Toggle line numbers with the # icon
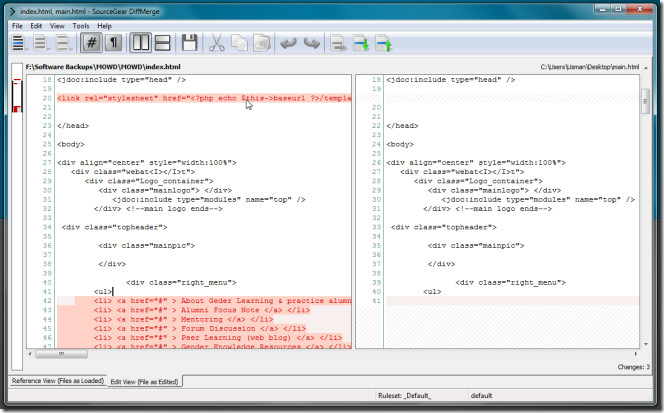The image size is (664, 413). (91, 43)
